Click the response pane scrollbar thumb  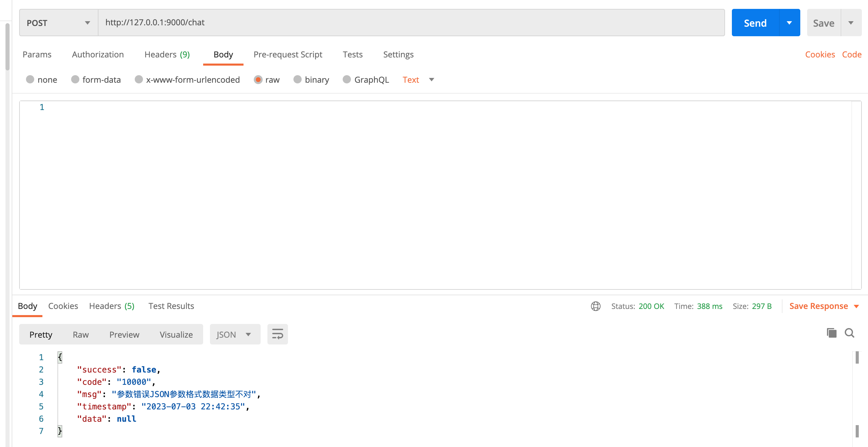click(857, 358)
